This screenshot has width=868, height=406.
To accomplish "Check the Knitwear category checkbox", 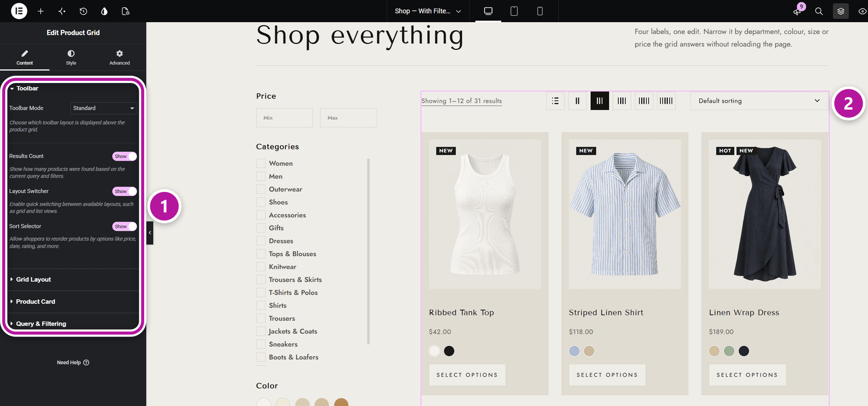I will 261,267.
